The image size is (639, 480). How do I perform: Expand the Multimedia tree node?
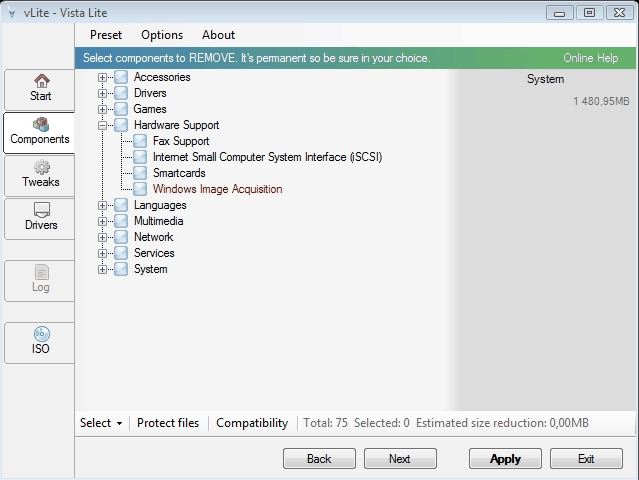102,222
